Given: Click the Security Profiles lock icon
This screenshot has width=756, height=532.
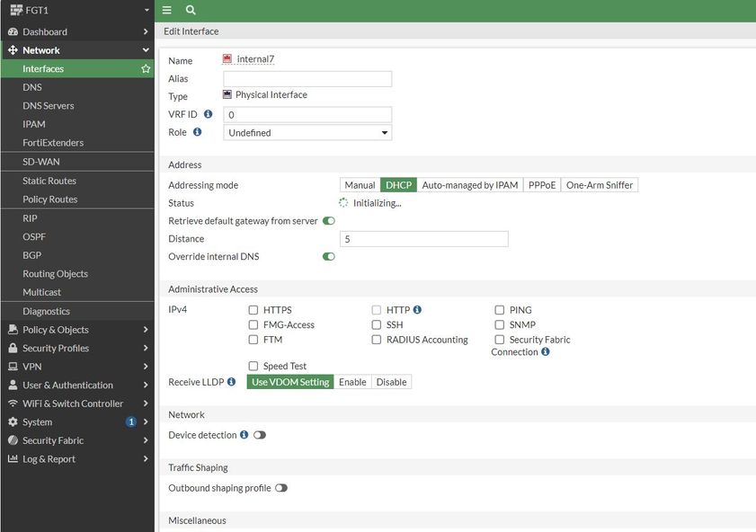Looking at the screenshot, I should [x=13, y=348].
